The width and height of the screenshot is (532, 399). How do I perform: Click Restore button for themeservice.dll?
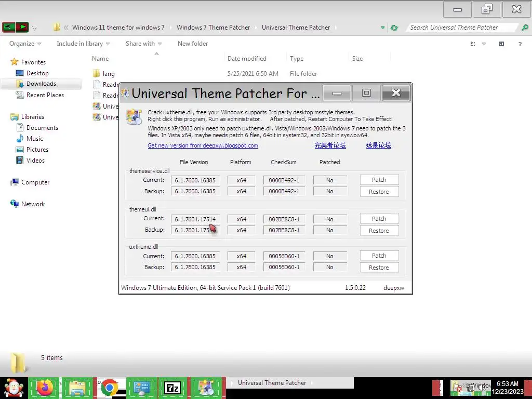coord(379,192)
